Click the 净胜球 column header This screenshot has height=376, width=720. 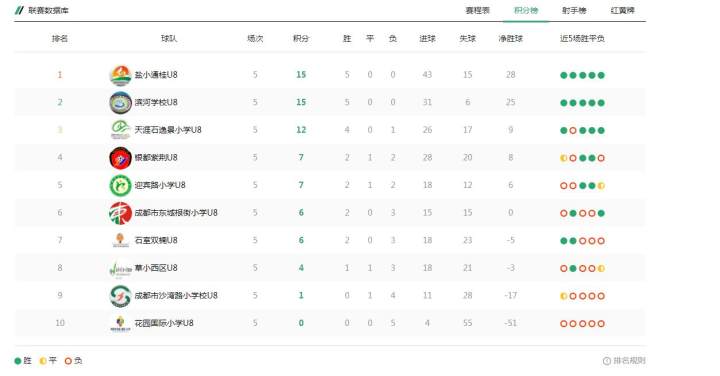tap(511, 39)
